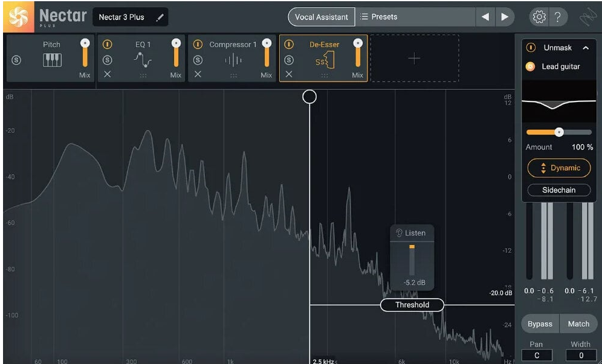The image size is (602, 364).
Task: Disable the EQ 1 power button
Action: pyautogui.click(x=107, y=45)
